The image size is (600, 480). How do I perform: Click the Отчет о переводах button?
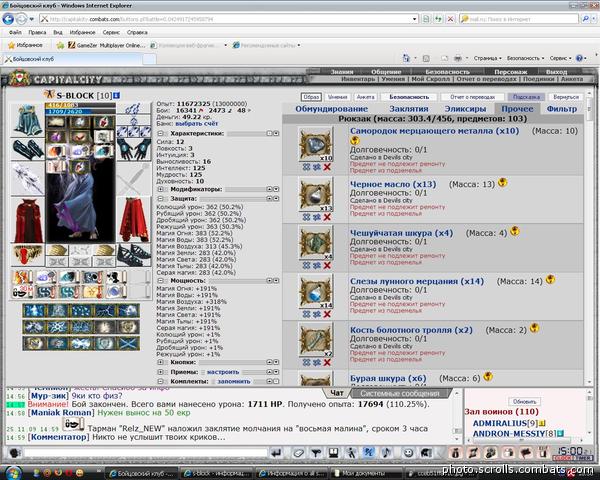click(x=473, y=97)
